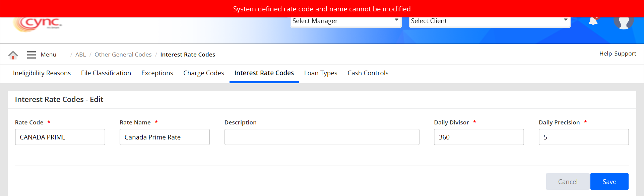Switch to Cash Controls tab

pos(368,73)
